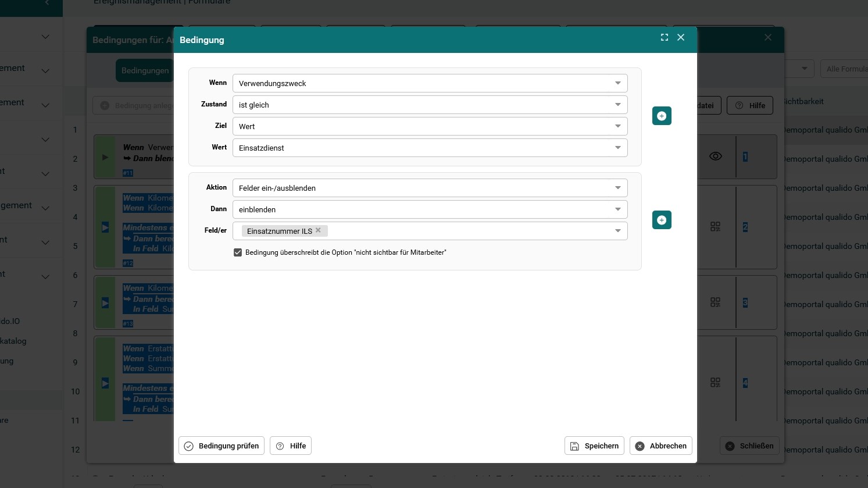Viewport: 868px width, 488px height.
Task: Click the QR grid icon of condition 3
Action: point(716,302)
